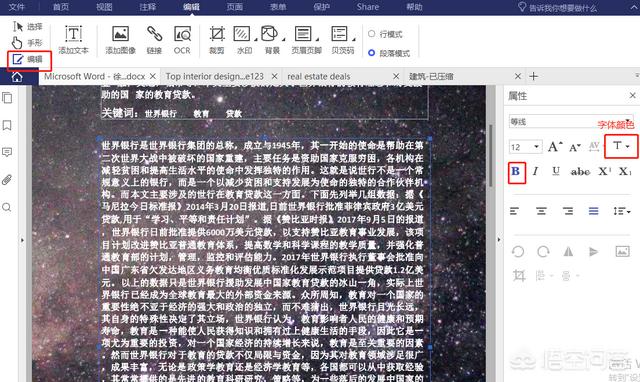Rotate object counterclockwise
The height and width of the screenshot is (382, 640).
pos(518,251)
